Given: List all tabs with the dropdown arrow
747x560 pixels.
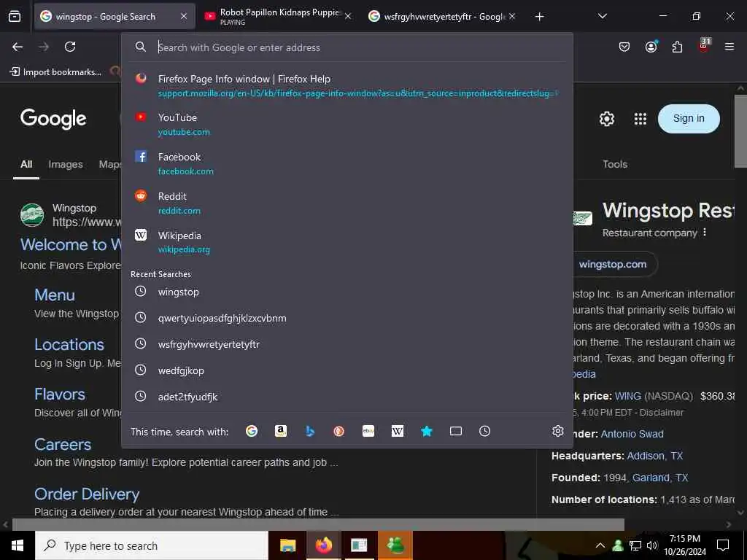Looking at the screenshot, I should coord(602,17).
